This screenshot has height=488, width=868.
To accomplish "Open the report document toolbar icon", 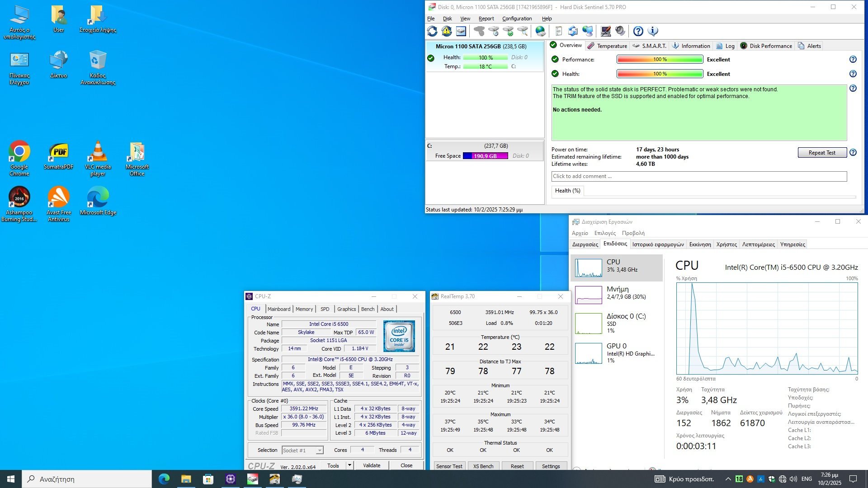I will pos(559,31).
